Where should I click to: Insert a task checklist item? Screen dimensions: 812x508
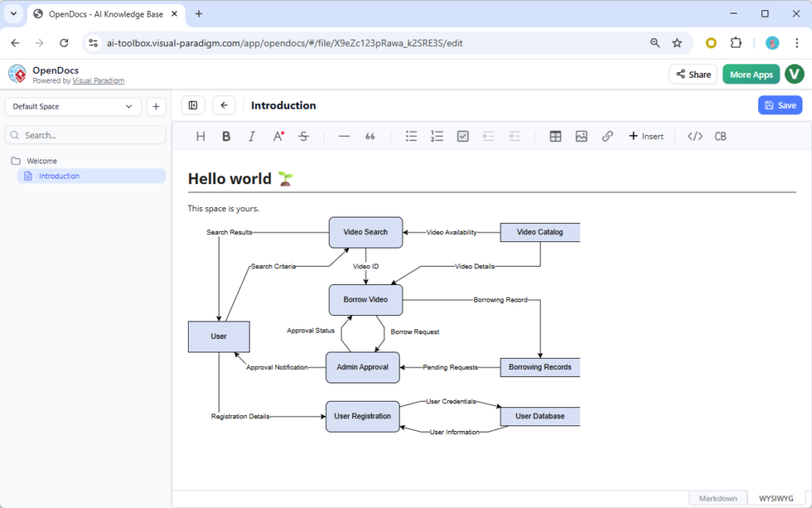462,136
